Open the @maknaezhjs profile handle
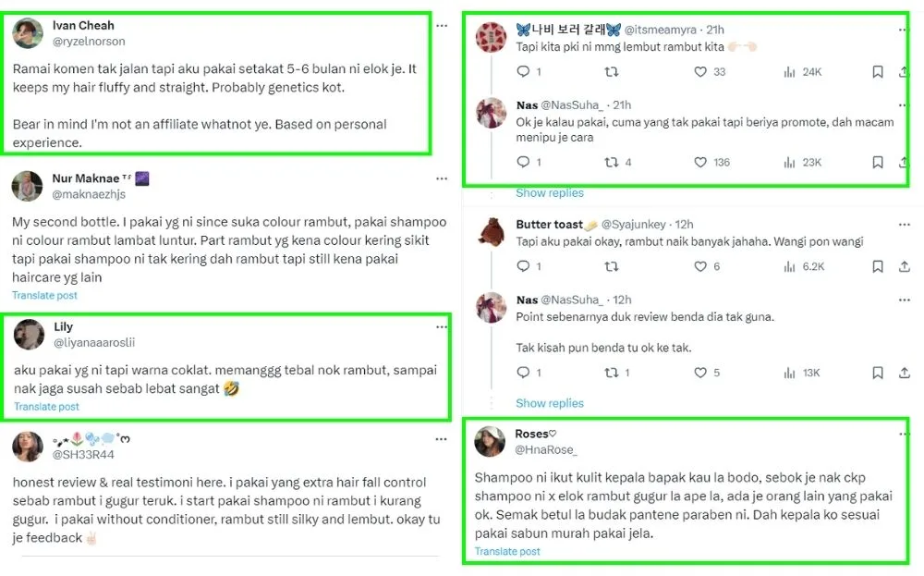The image size is (924, 576). (x=89, y=194)
